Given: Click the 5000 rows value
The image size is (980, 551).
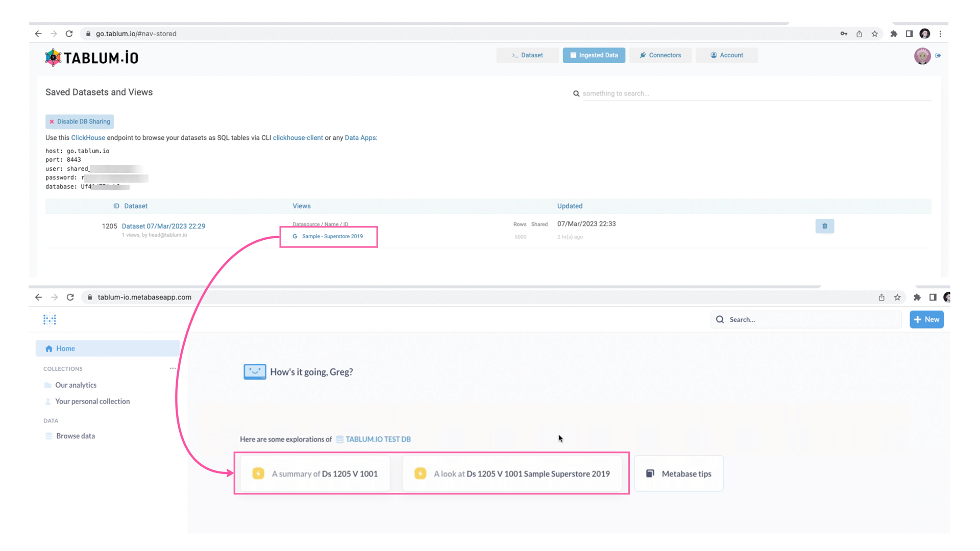Looking at the screenshot, I should pos(520,237).
